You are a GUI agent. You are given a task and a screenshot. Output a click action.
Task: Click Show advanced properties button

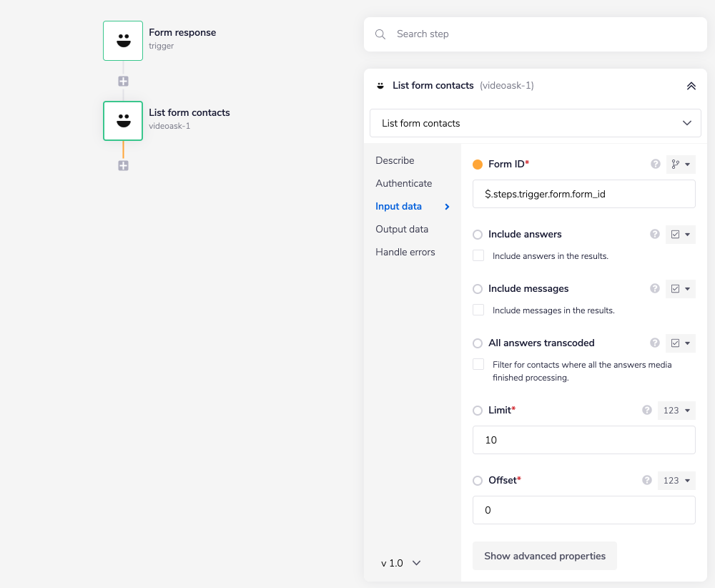pyautogui.click(x=544, y=556)
